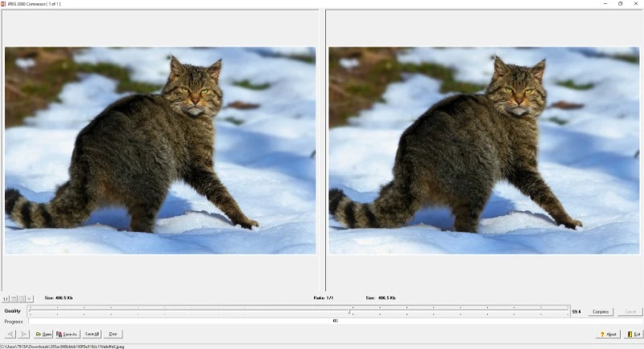
Task: Start compression with the Compress button
Action: pos(601,311)
